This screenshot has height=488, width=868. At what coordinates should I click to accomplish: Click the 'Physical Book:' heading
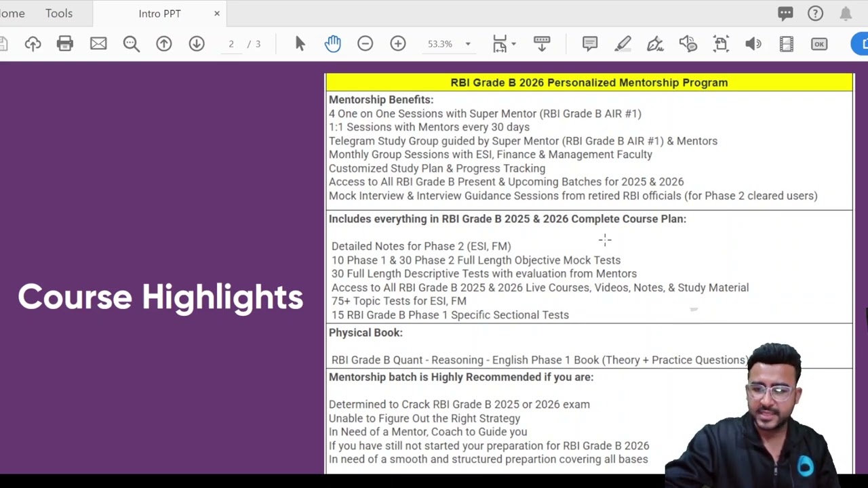pyautogui.click(x=366, y=333)
